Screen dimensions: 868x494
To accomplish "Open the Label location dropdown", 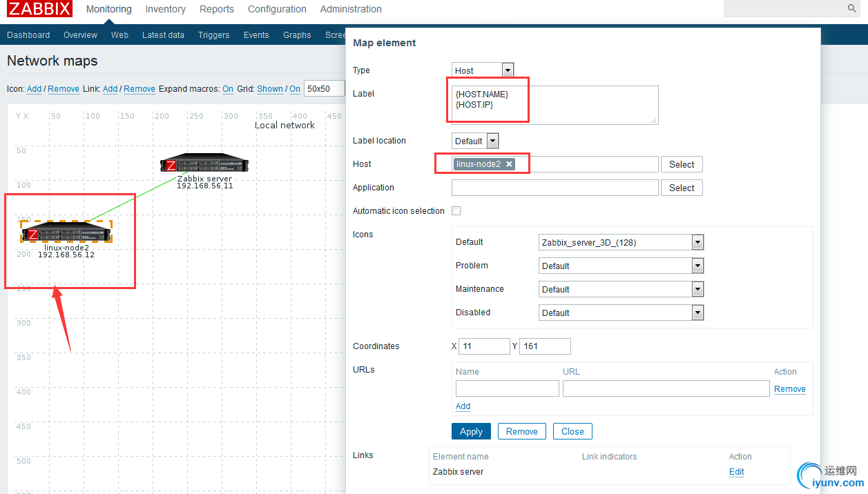I will point(475,141).
